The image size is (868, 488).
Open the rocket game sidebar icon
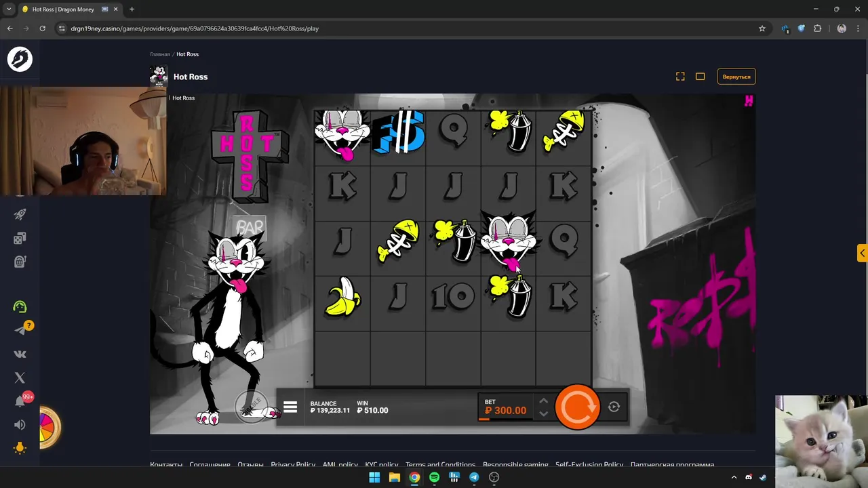point(20,214)
